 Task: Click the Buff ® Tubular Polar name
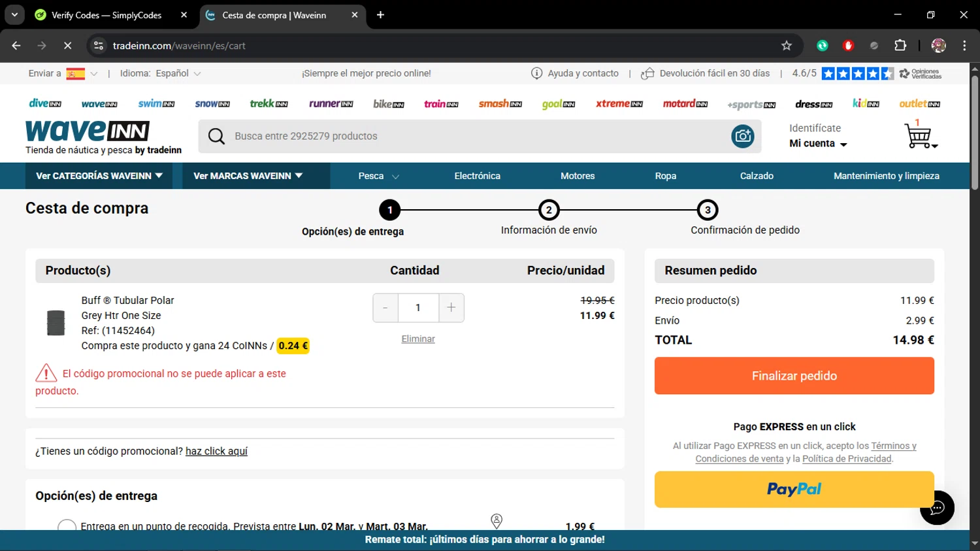tap(127, 300)
